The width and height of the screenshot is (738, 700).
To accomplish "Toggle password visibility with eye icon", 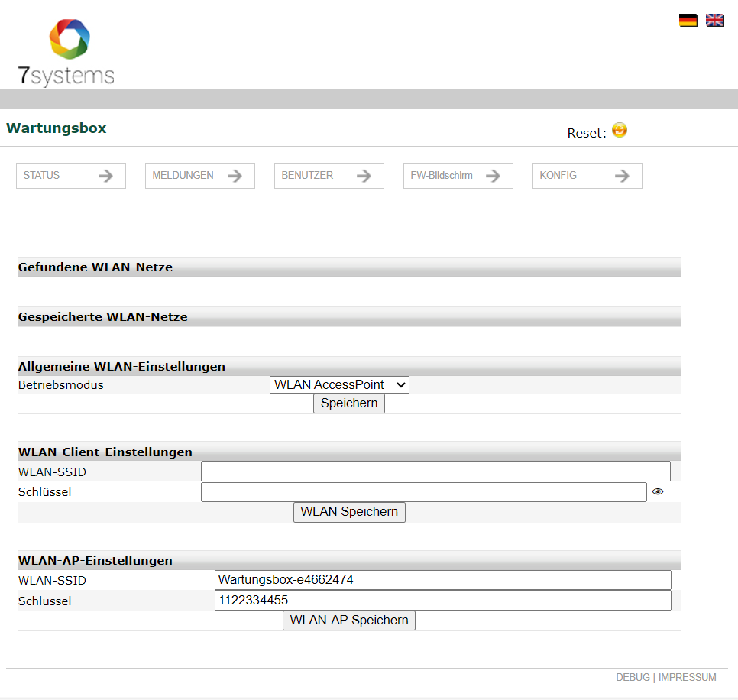I will click(x=658, y=491).
